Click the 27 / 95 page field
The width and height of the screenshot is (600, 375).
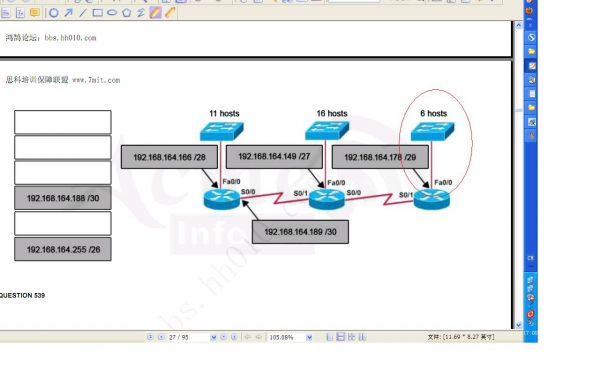(188, 337)
